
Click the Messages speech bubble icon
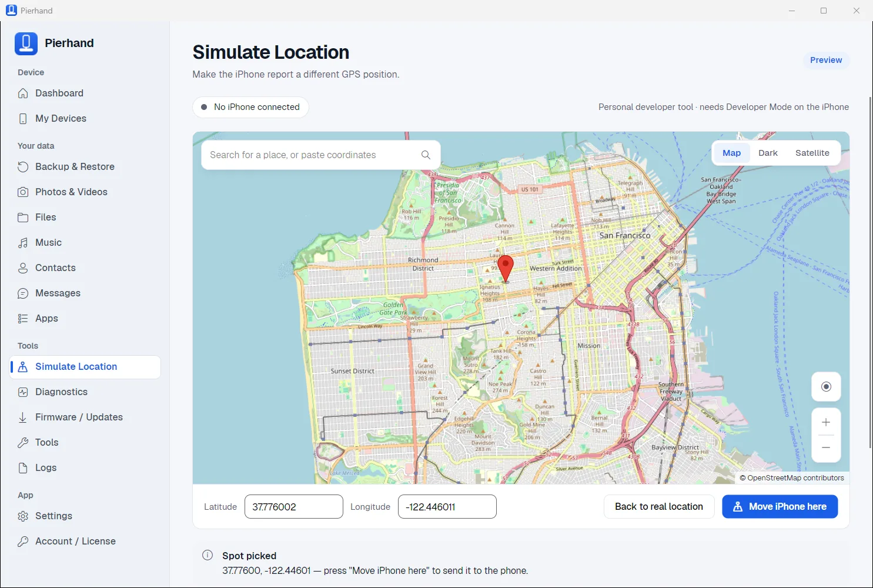click(23, 293)
